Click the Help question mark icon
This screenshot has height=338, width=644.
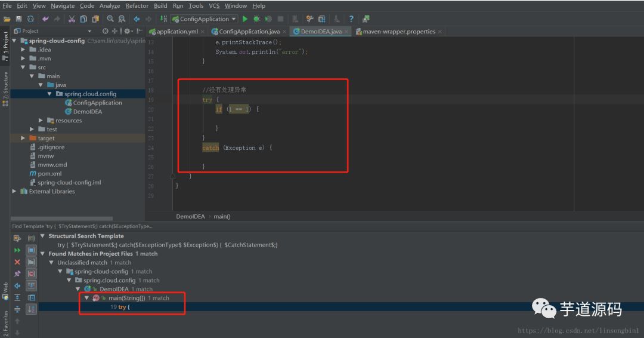[x=351, y=19]
